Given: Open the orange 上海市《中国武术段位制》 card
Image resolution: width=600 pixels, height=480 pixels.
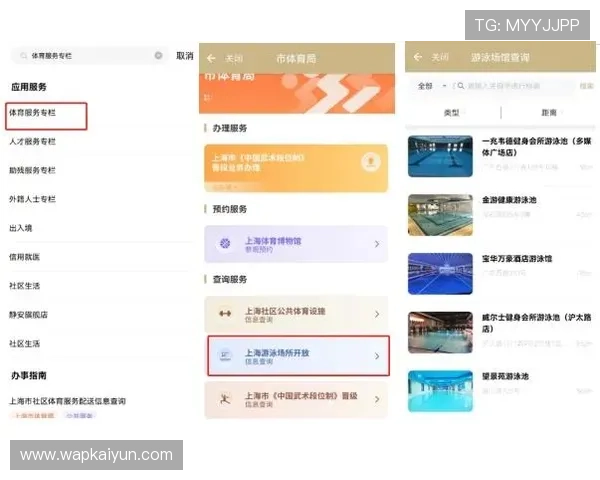Looking at the screenshot, I should tap(296, 168).
